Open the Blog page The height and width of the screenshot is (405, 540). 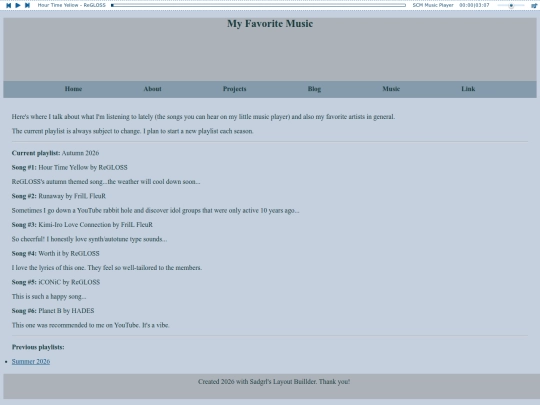(314, 89)
